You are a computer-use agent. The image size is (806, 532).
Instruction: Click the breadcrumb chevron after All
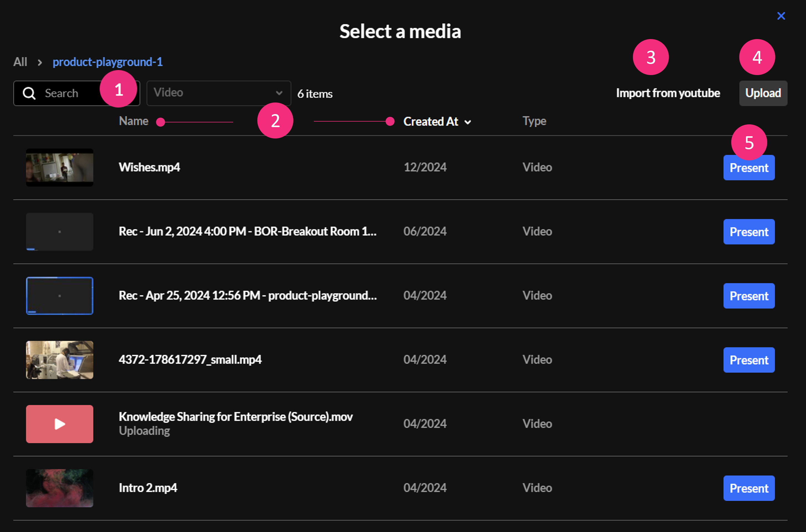tap(40, 62)
